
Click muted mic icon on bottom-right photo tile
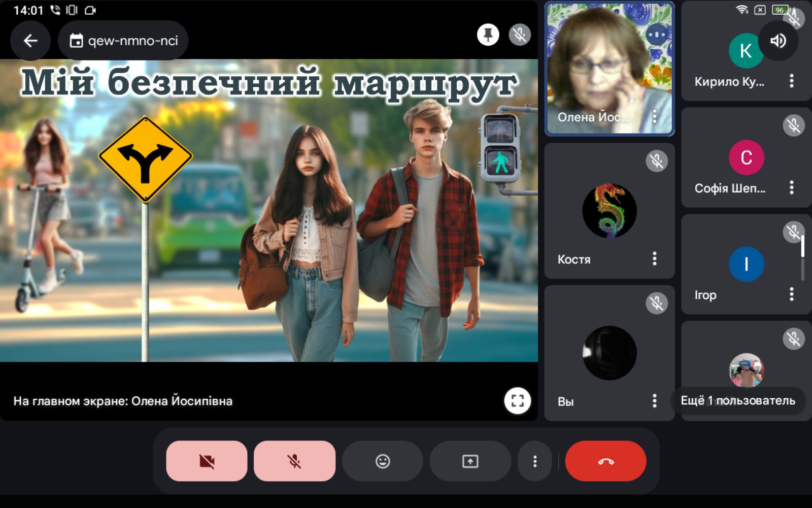click(x=794, y=339)
